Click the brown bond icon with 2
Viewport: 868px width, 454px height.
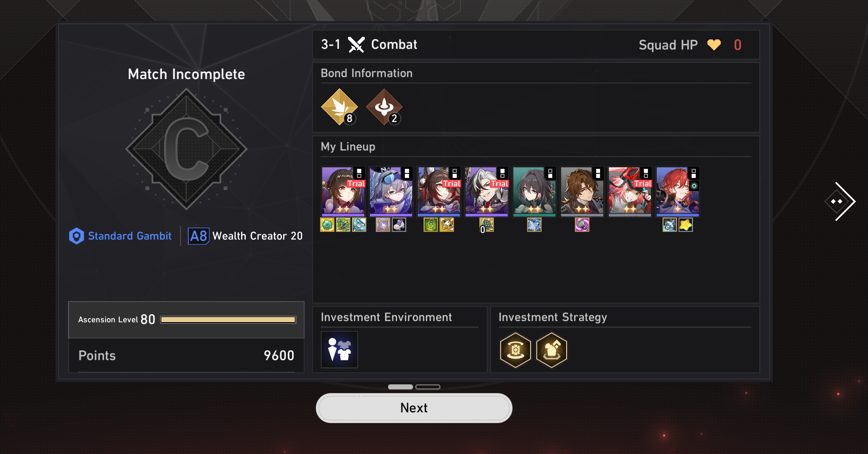(x=384, y=107)
